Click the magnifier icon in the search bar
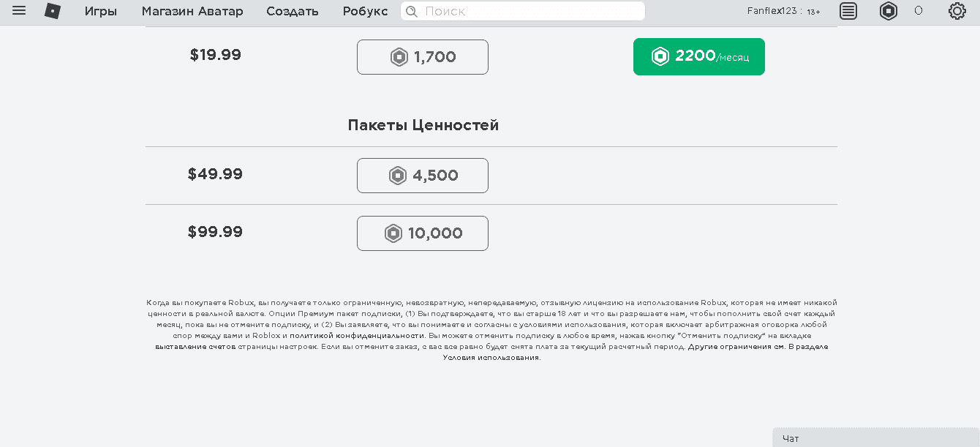This screenshot has height=447, width=980. pos(411,11)
